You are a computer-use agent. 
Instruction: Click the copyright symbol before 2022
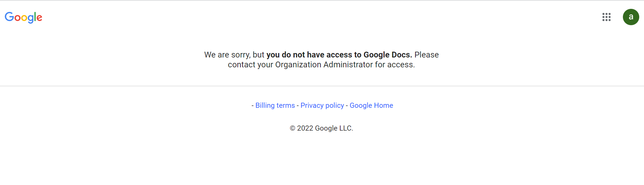(x=293, y=128)
